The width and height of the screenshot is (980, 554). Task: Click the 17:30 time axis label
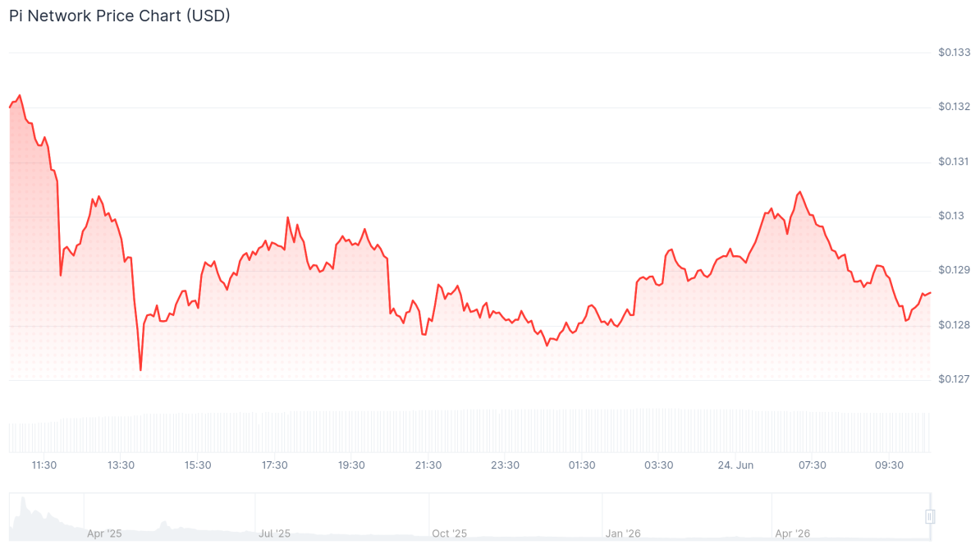click(x=274, y=465)
